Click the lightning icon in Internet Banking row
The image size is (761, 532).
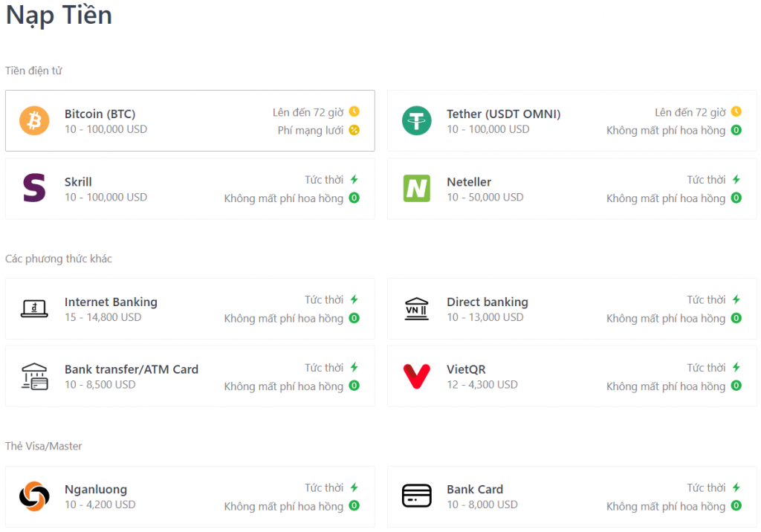(x=354, y=299)
